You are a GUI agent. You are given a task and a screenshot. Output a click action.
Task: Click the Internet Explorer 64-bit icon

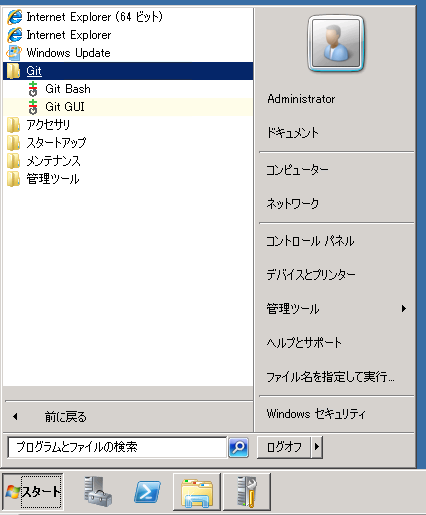[x=14, y=17]
